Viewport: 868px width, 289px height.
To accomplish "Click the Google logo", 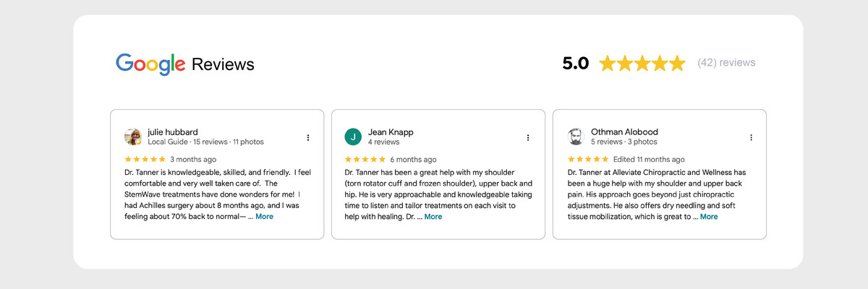I will coord(150,64).
